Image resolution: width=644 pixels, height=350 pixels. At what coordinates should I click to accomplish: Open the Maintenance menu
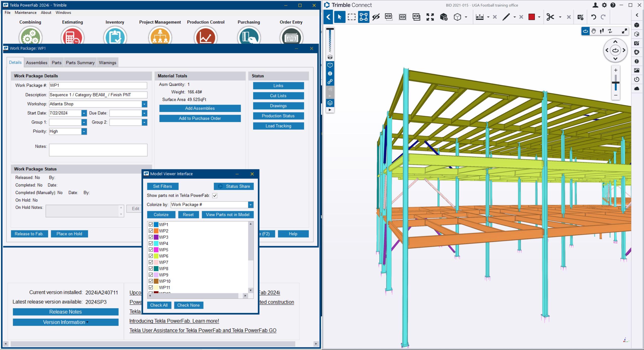26,13
